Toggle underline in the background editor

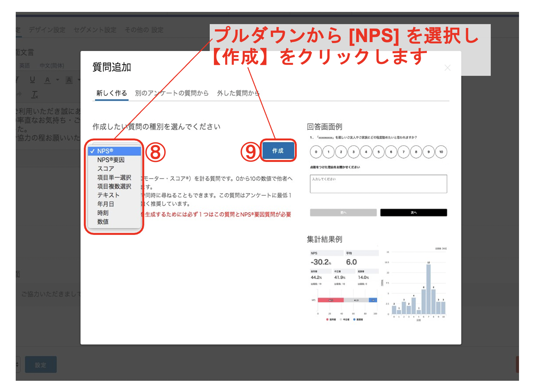(x=32, y=80)
